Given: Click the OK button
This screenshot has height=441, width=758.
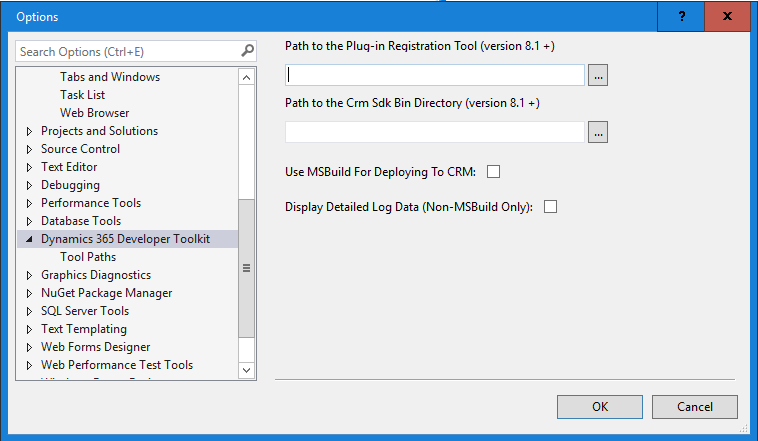Looking at the screenshot, I should pos(600,407).
